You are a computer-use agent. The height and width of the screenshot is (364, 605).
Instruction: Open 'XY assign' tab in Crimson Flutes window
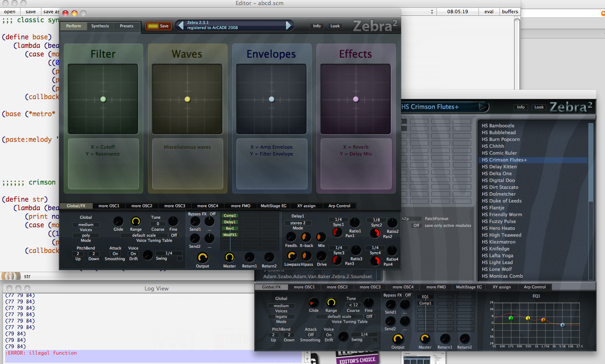[502, 287]
